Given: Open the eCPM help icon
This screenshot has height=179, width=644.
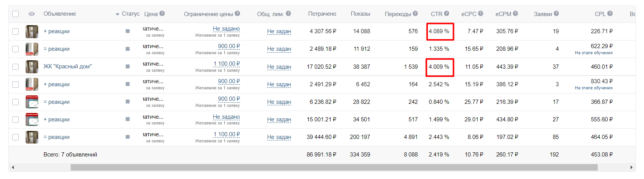Looking at the screenshot, I should 515,13.
